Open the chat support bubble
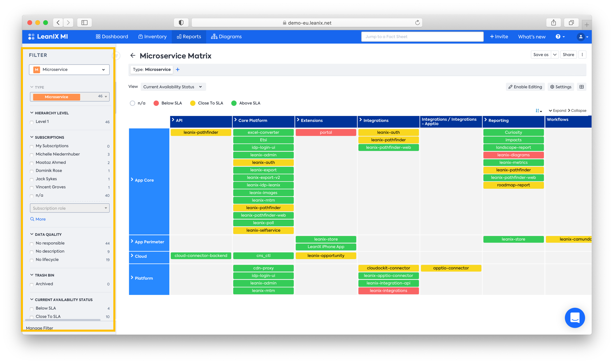Screen dimensions: 614x364 tap(575, 317)
